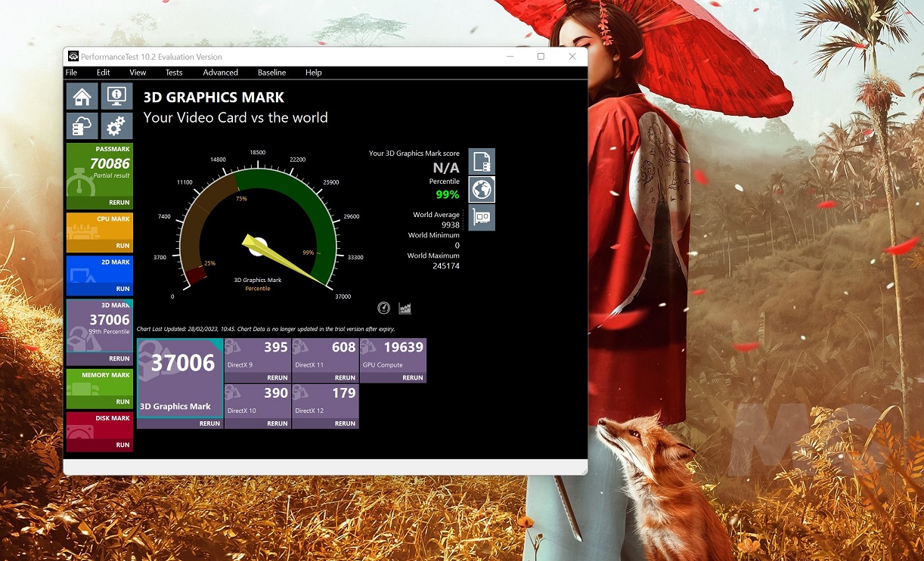Screen dimensions: 924x561
Task: Click the video card icon
Action: [482, 217]
